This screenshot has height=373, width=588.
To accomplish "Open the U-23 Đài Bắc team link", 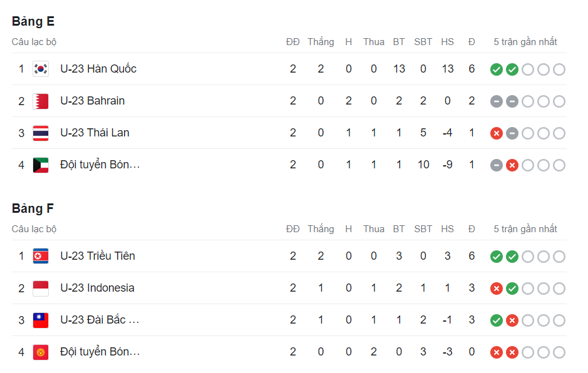I will [100, 320].
